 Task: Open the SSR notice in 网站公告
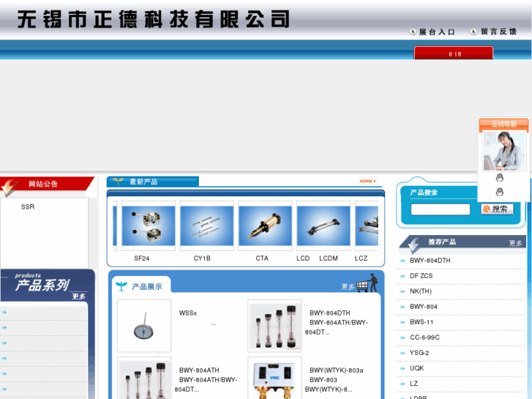click(28, 206)
